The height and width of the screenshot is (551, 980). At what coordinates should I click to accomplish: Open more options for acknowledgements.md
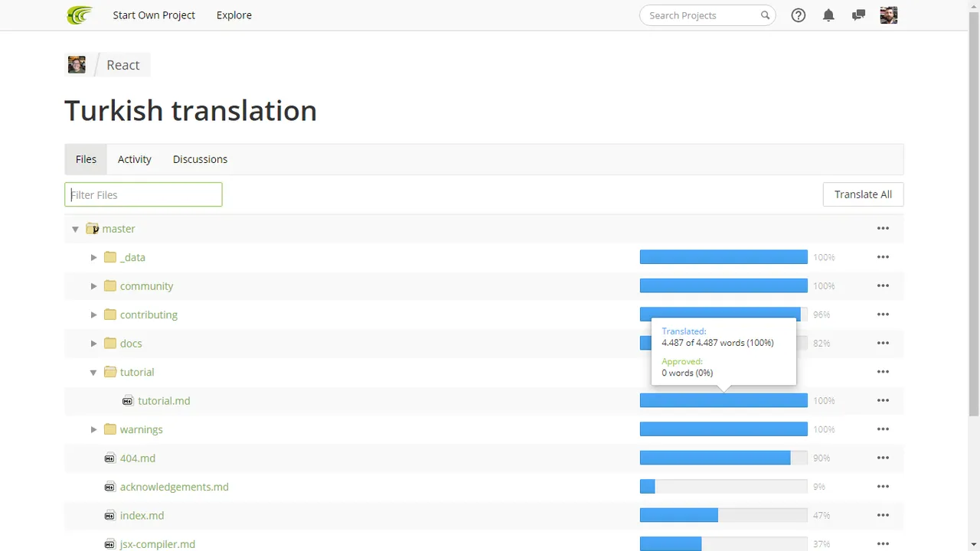tap(883, 487)
